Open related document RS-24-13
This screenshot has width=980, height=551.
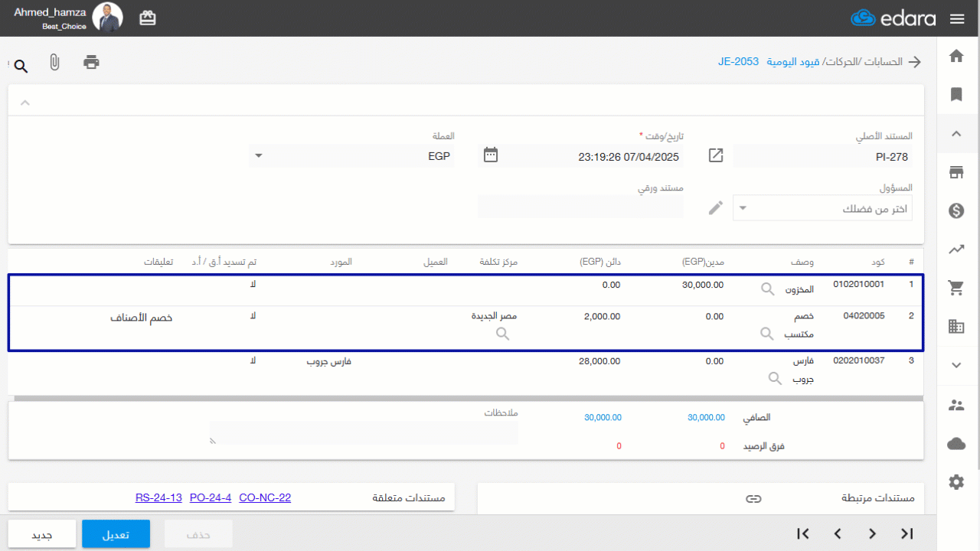[158, 498]
